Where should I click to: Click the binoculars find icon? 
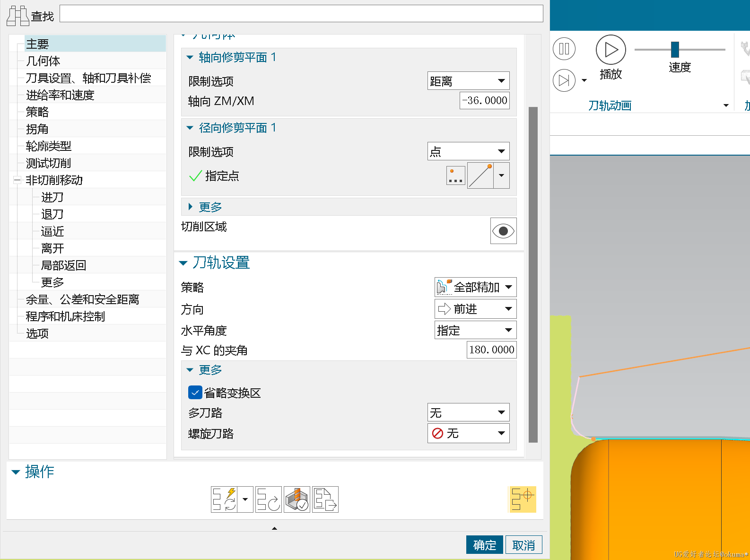[18, 16]
